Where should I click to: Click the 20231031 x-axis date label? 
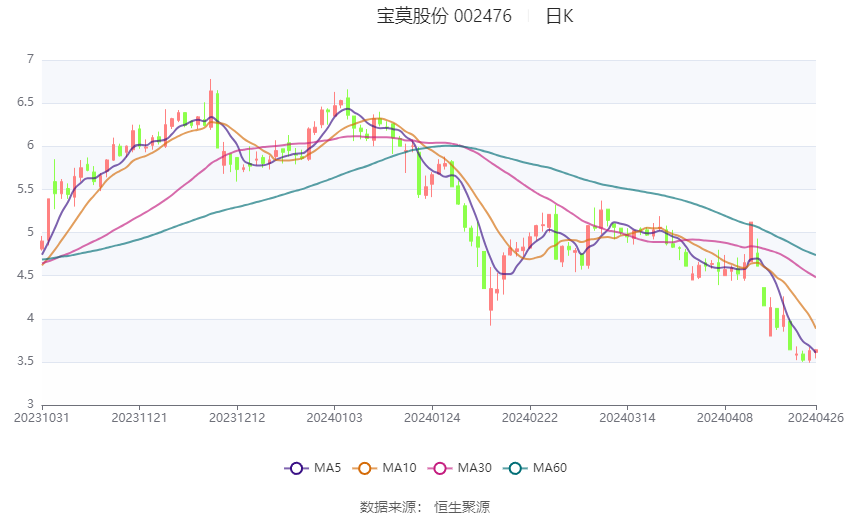tap(42, 418)
